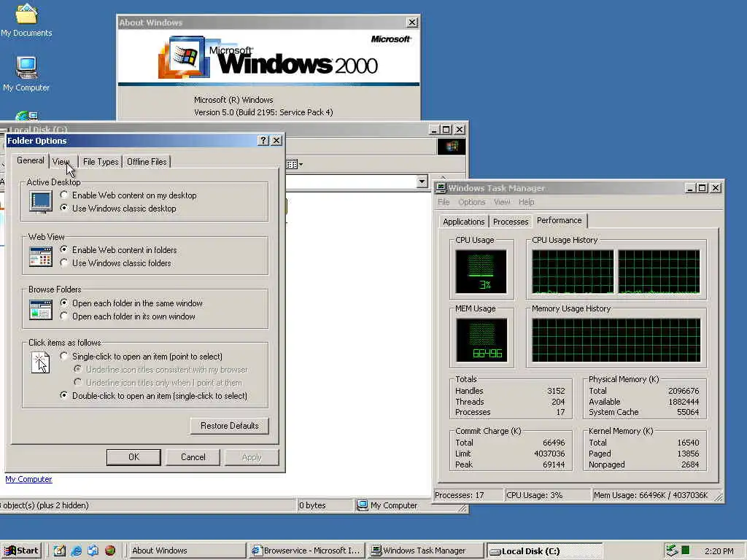The width and height of the screenshot is (747, 560).
Task: Click Show Desktop icon in Quick Launch
Action: [59, 551]
